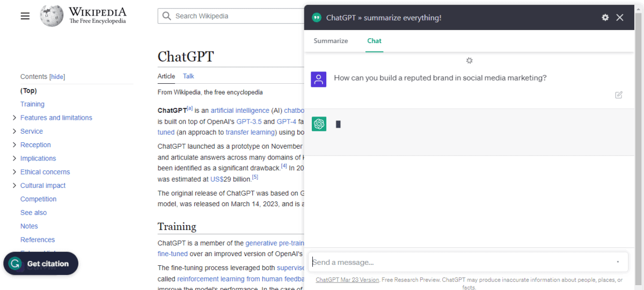Viewport: 644px width, 290px height.
Task: Click the Grammarly Get citation button
Action: (41, 264)
